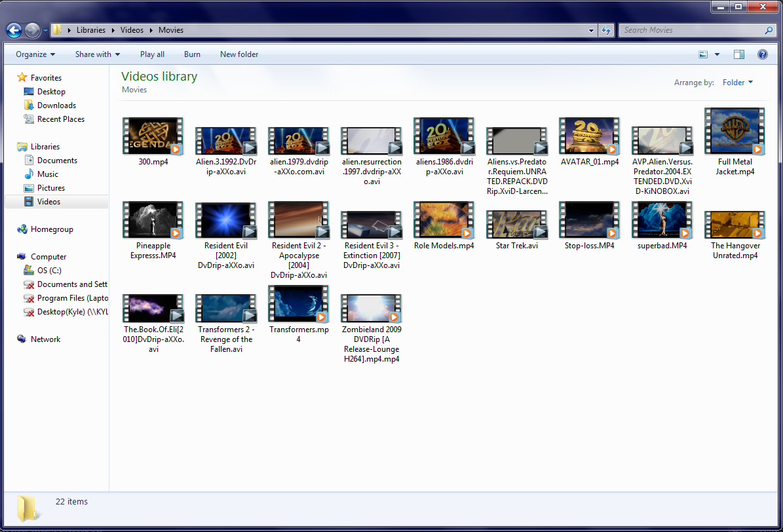Open the Program Files network drive
783x532 pixels.
(66, 298)
